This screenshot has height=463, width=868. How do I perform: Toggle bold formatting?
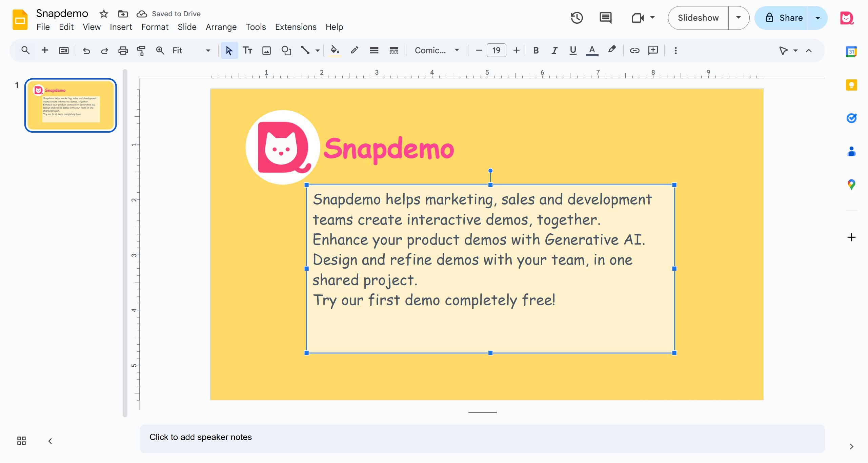click(536, 51)
